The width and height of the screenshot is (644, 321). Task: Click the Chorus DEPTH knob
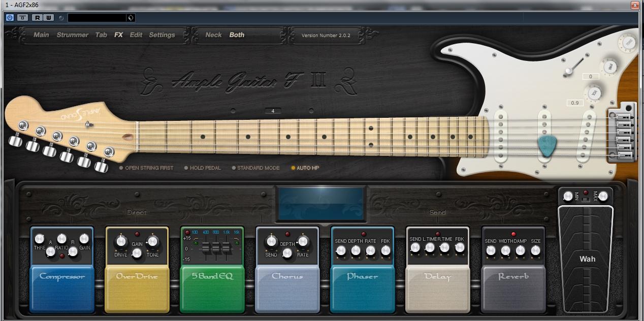tap(287, 252)
